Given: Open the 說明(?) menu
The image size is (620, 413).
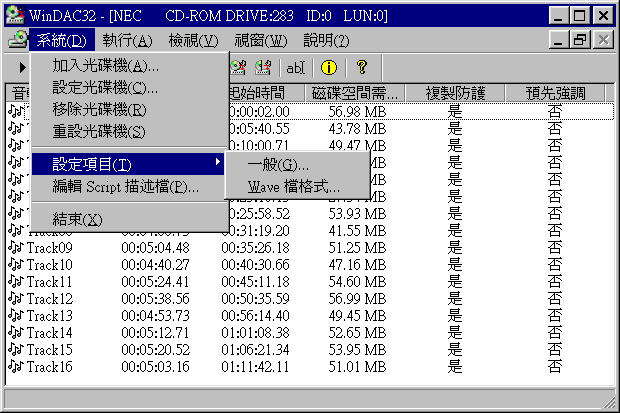Looking at the screenshot, I should coord(326,40).
